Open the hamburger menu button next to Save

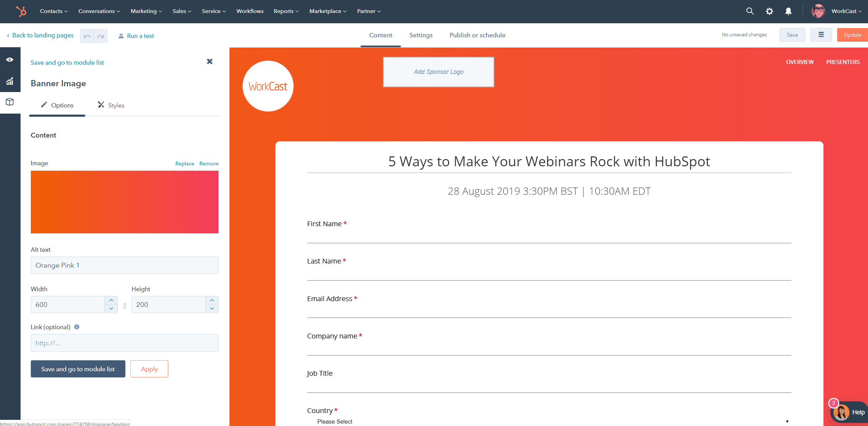(x=821, y=35)
